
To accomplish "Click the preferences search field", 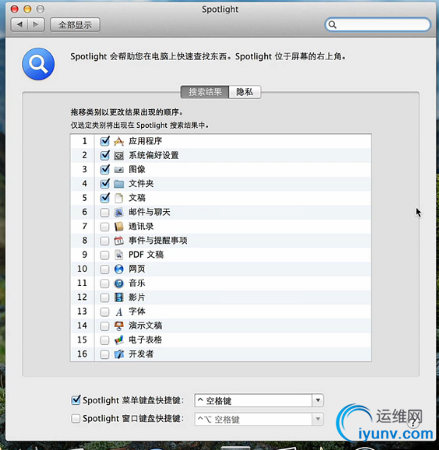I will click(378, 25).
